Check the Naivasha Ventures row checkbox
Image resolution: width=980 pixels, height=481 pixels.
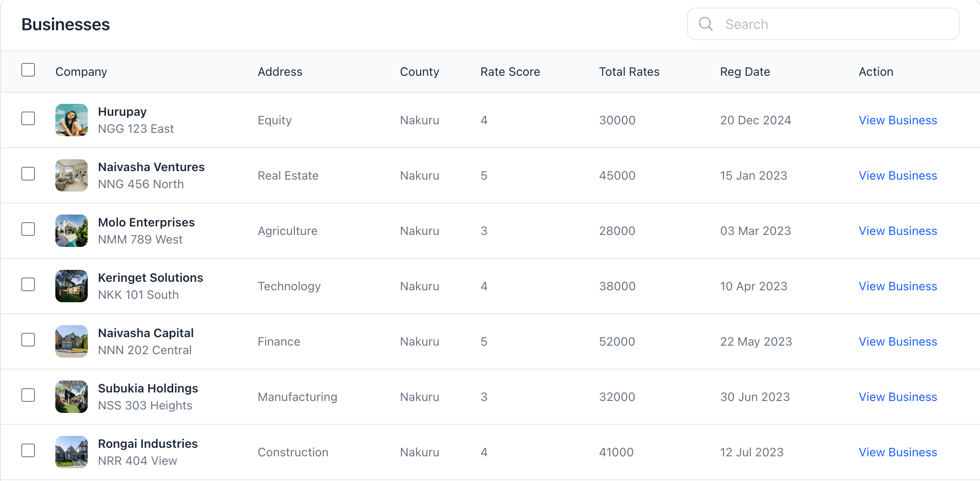click(x=28, y=174)
